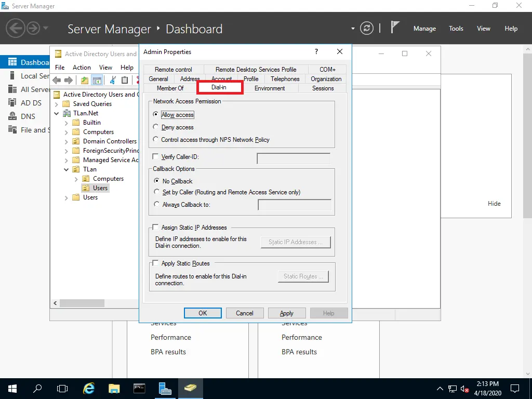This screenshot has width=532, height=399.
Task: Click the question mark help icon in Admin Properties
Action: click(x=316, y=51)
